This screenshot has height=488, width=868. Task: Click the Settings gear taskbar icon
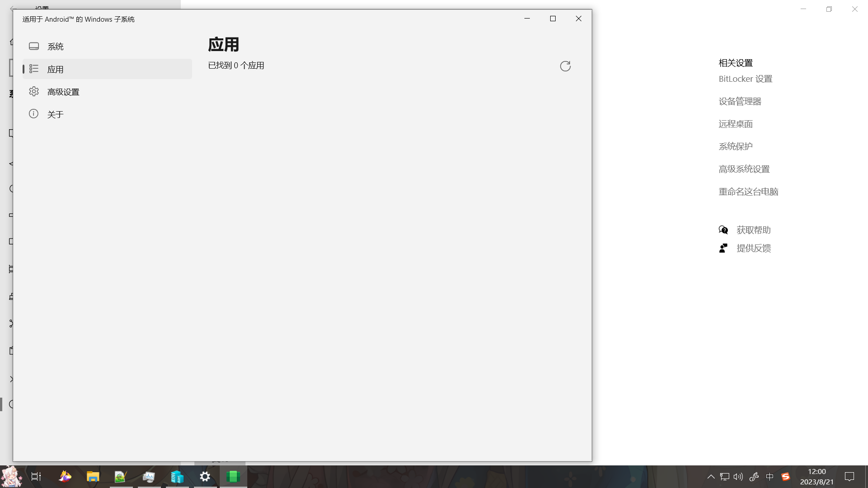click(205, 477)
